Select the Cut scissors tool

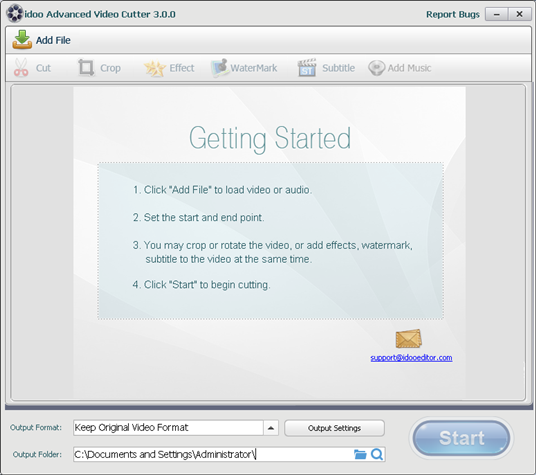pos(21,67)
